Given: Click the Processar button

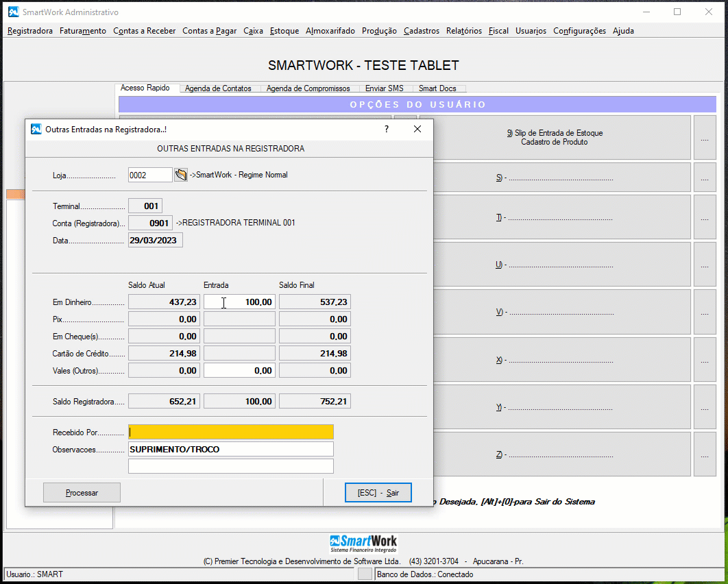Looking at the screenshot, I should point(82,493).
